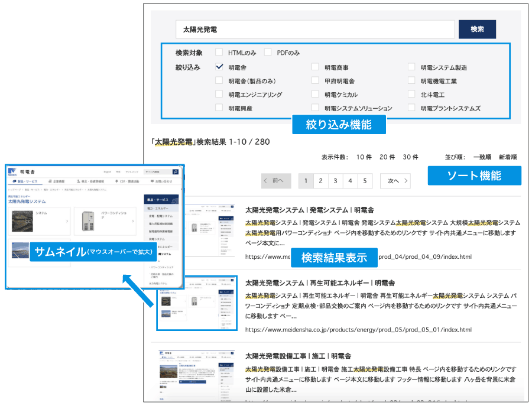The height and width of the screenshot is (406, 532).
Task: Click the thumbnail of the 発電システム result
Action: click(x=210, y=230)
